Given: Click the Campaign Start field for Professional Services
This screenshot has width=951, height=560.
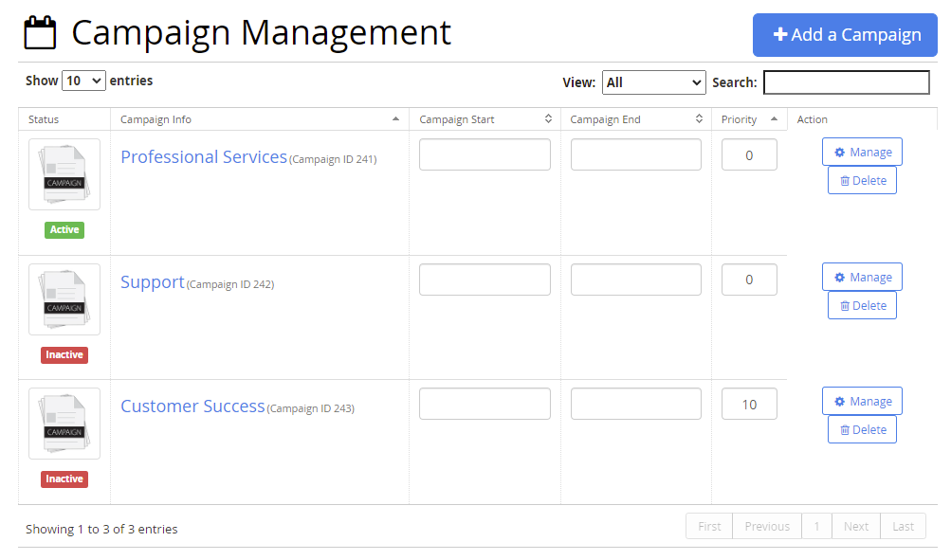Looking at the screenshot, I should click(x=485, y=154).
